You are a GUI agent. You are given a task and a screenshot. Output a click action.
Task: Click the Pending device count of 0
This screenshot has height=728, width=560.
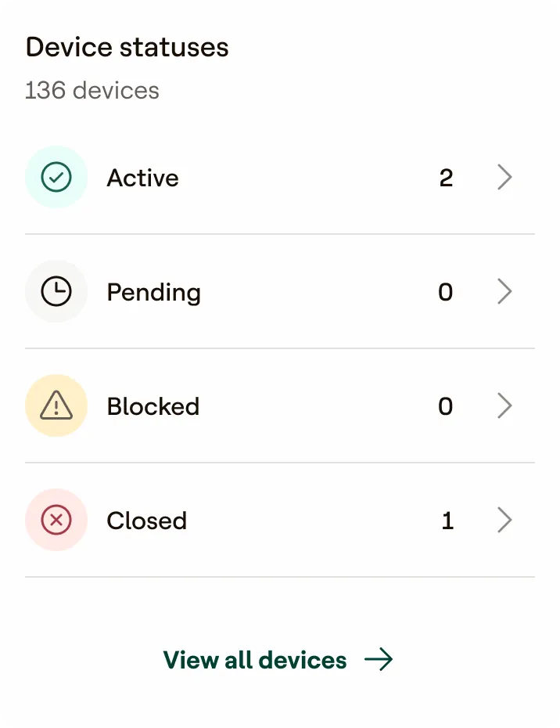point(445,291)
